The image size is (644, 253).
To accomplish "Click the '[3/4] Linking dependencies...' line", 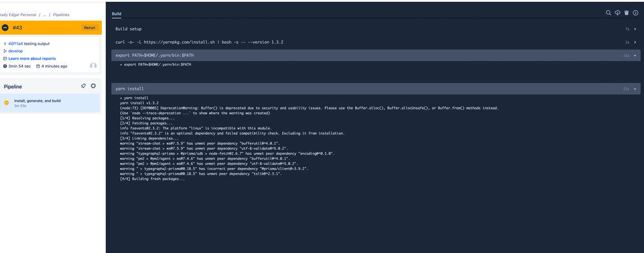I will click(x=149, y=138).
